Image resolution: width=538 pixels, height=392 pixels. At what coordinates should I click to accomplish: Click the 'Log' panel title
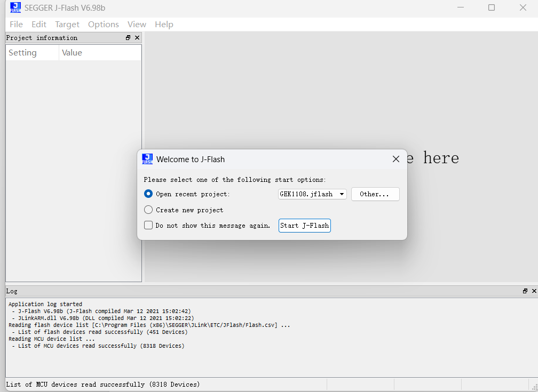tap(11, 291)
